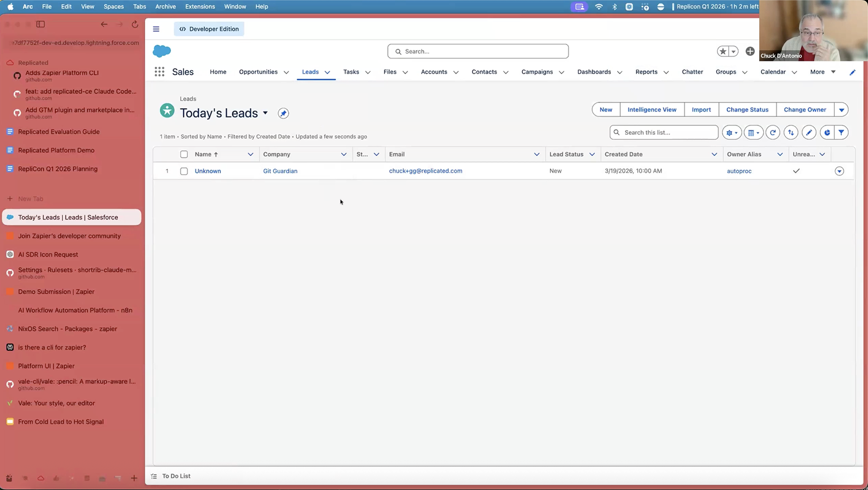Open the Created Date column chevron menu

coord(714,154)
